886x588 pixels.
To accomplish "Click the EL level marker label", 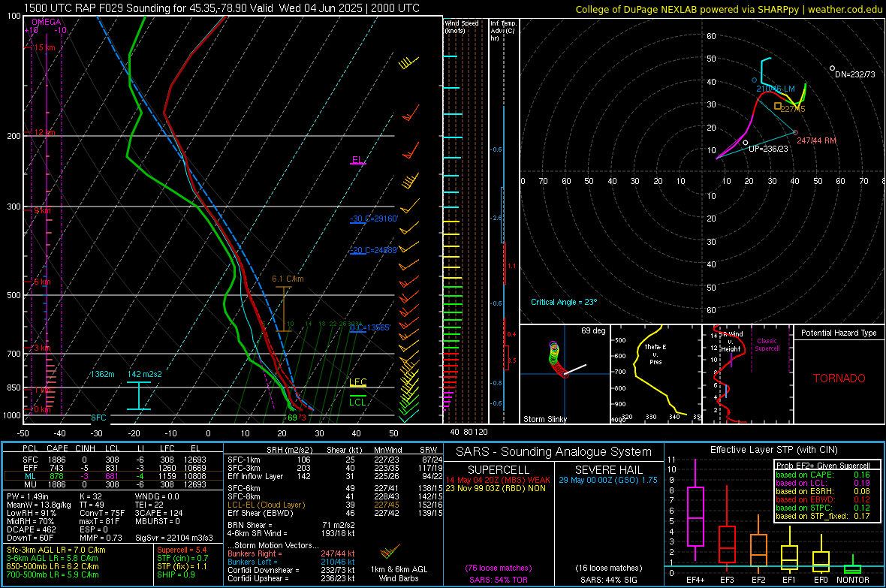I will coord(357,160).
